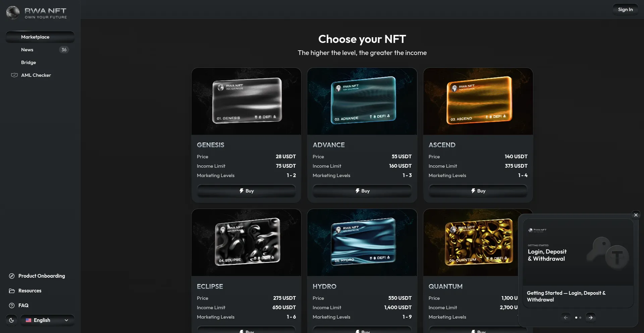Image resolution: width=644 pixels, height=333 pixels.
Task: Go to next onboarding slide
Action: point(591,318)
